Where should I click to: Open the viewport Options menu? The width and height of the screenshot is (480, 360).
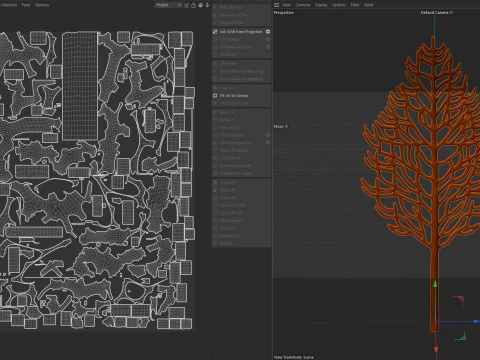tap(339, 5)
